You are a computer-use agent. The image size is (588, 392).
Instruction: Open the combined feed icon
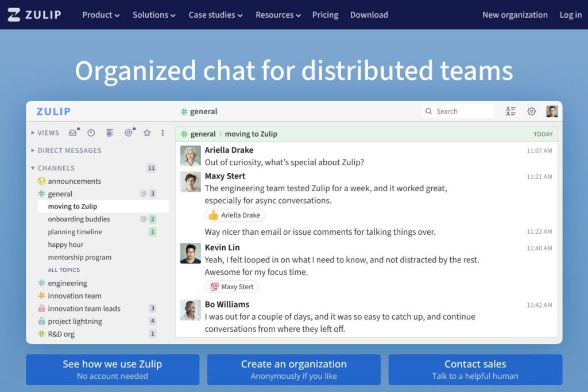click(110, 133)
